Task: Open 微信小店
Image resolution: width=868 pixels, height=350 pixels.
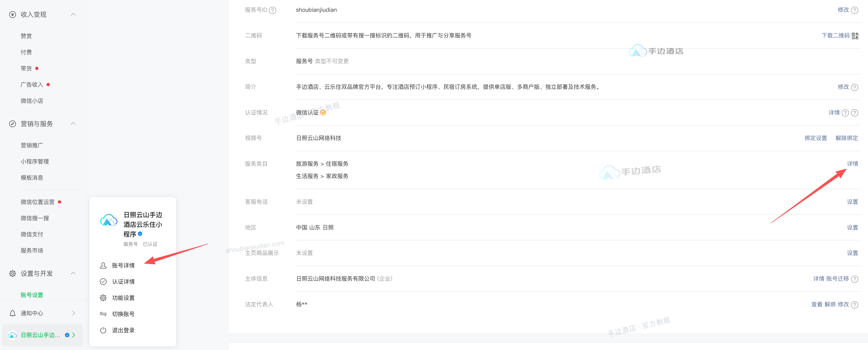Action: (32, 101)
